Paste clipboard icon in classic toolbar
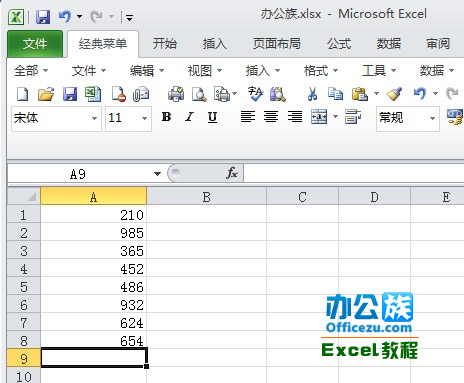The width and height of the screenshot is (464, 383). tap(360, 94)
